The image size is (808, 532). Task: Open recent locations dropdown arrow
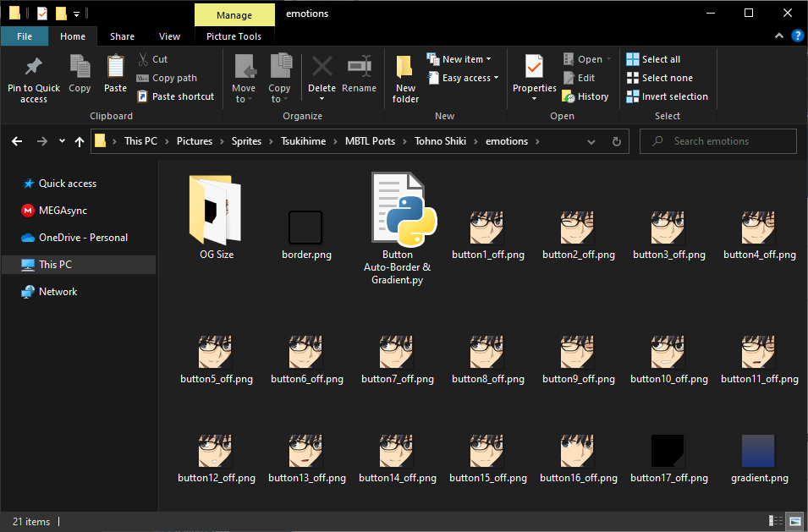[x=62, y=141]
